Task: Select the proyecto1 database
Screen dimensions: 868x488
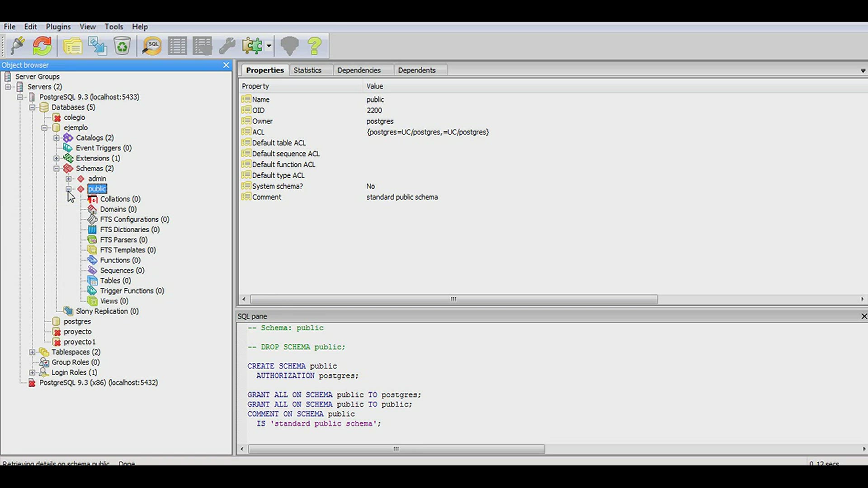Action: 80,342
